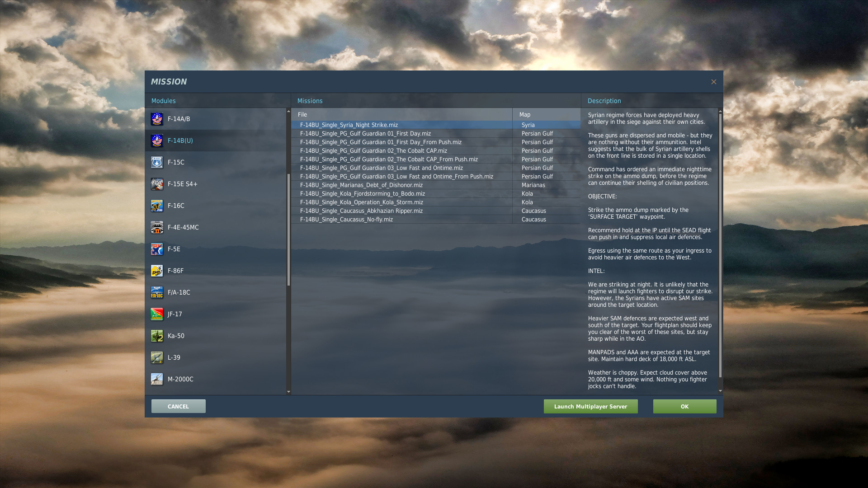The height and width of the screenshot is (488, 868).
Task: Select the F-16C module icon
Action: point(157,206)
